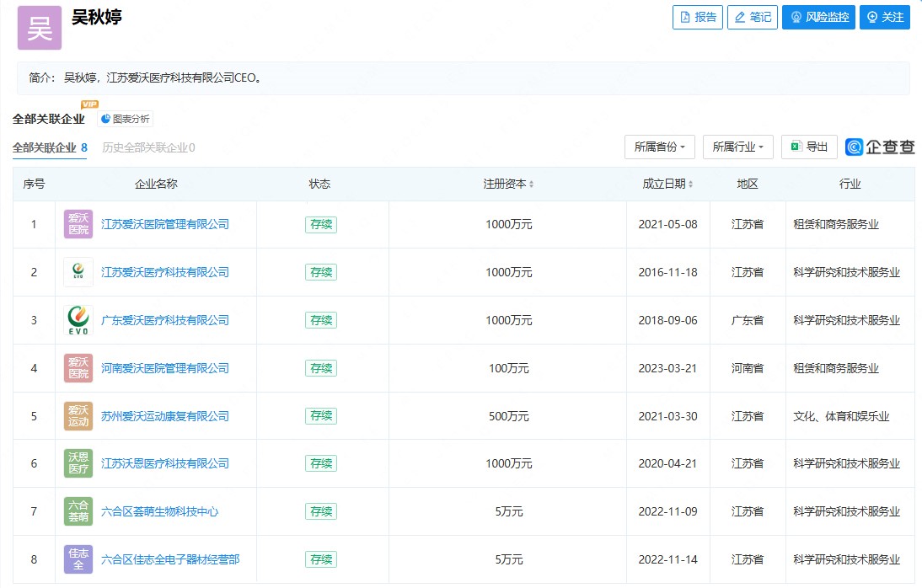Click the 笔记 notes button
This screenshot has width=922, height=588.
coord(752,17)
